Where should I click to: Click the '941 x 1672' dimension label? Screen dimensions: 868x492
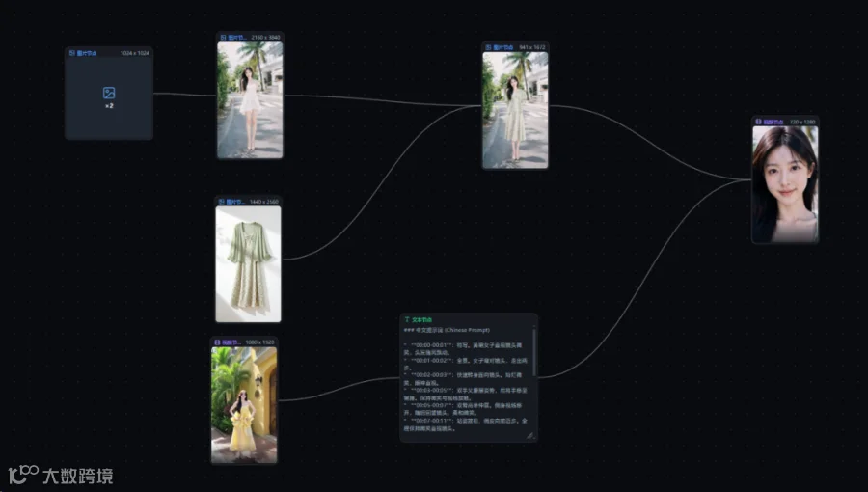click(532, 47)
